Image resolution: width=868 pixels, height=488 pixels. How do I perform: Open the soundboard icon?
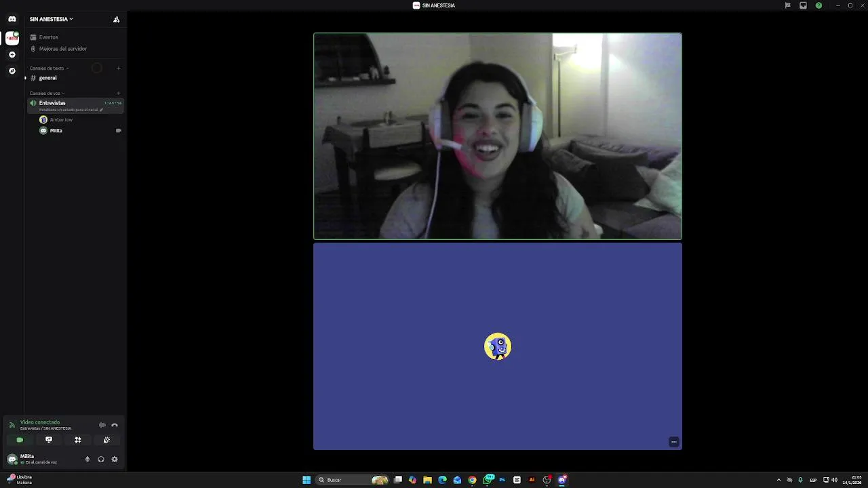coord(107,440)
